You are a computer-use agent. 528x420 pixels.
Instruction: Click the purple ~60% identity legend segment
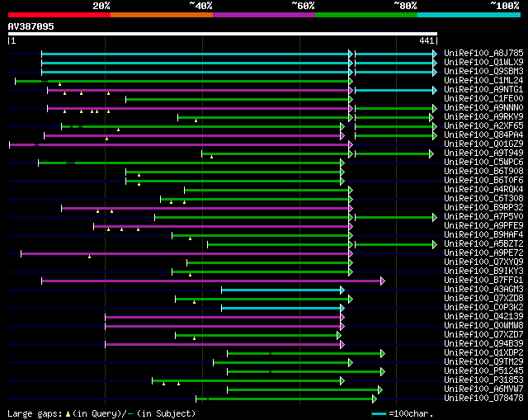(264, 15)
